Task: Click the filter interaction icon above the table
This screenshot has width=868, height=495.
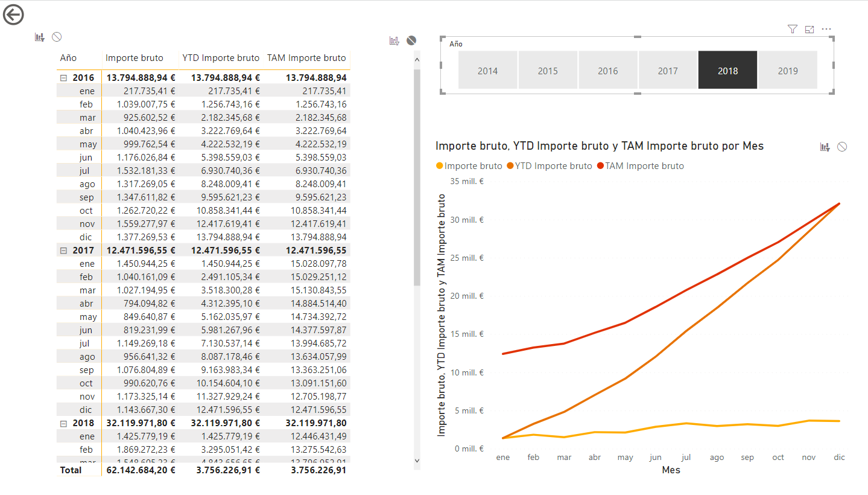Action: coord(39,36)
